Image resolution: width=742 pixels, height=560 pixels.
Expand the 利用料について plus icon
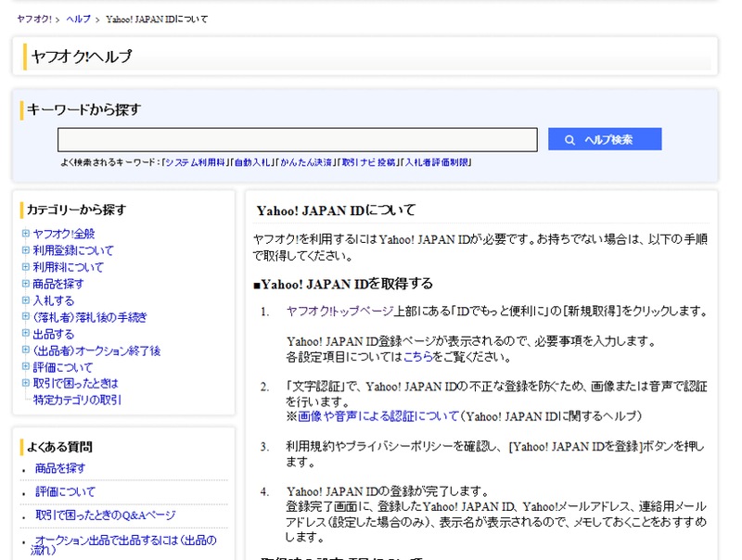tap(26, 267)
